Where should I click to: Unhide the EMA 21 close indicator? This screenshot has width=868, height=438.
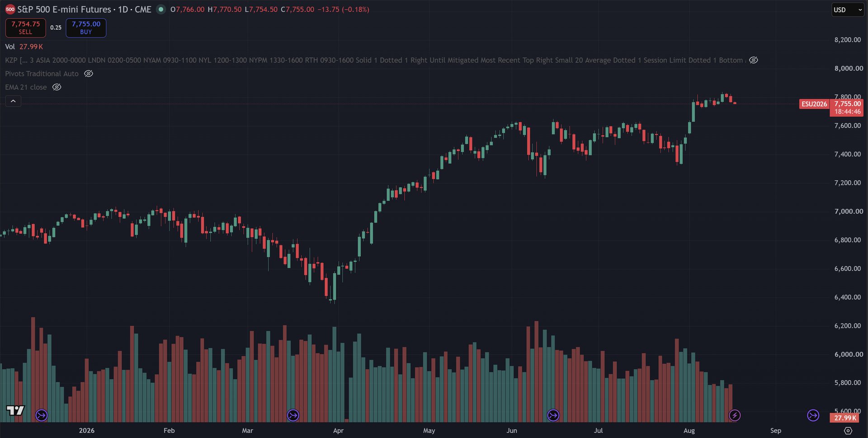click(57, 87)
